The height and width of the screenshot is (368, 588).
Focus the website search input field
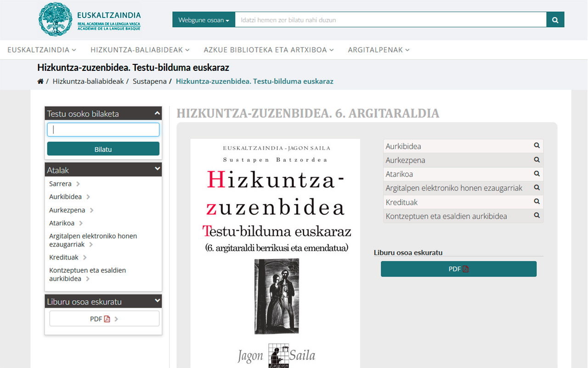coord(390,20)
